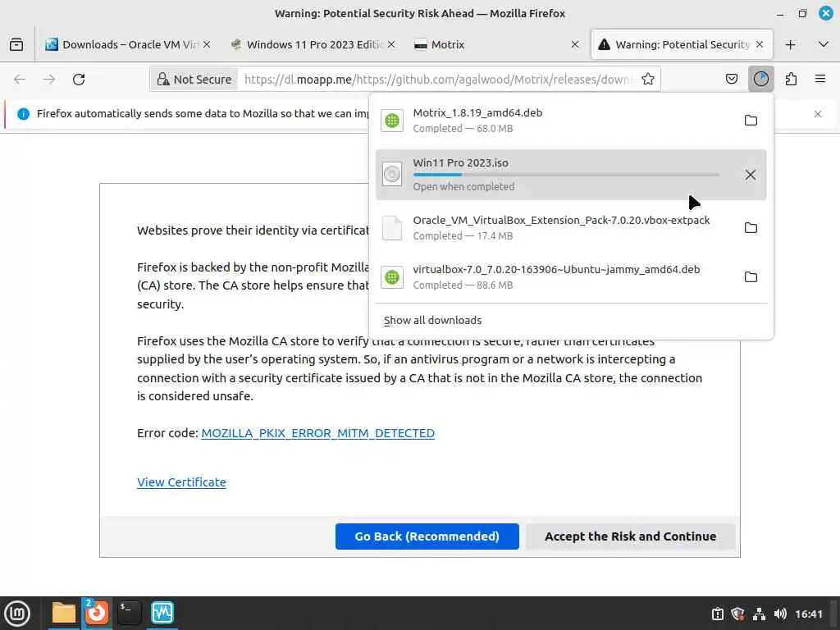Click Accept the Risk and Continue
Screen dimensions: 840x630
click(630, 536)
